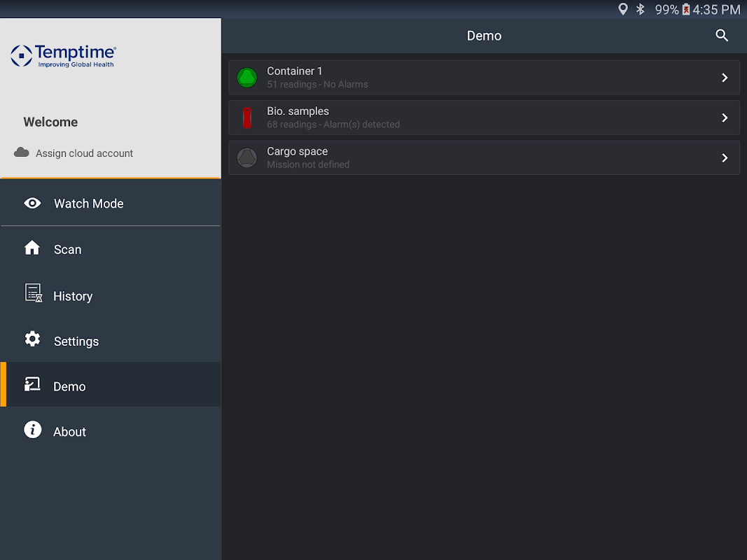Click the cloud icon beside Assign cloud account

(x=22, y=152)
